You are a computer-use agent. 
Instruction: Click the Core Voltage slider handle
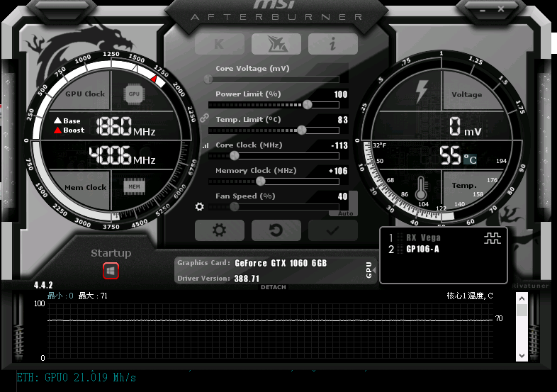(x=208, y=79)
